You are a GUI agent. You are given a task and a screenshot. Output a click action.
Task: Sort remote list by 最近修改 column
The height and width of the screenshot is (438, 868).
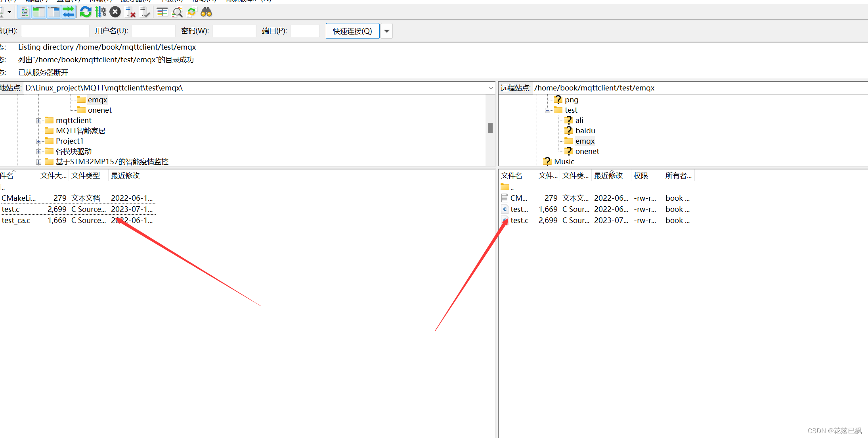point(611,176)
